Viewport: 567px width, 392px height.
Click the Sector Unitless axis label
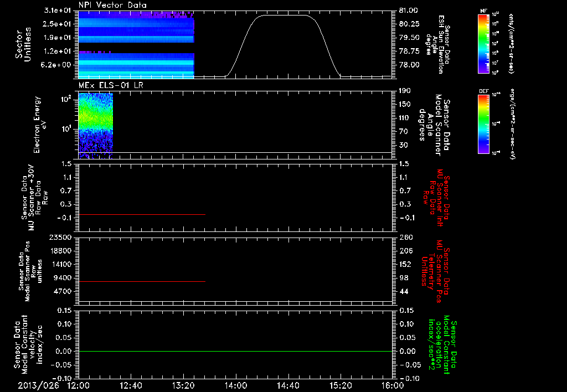click(23, 44)
